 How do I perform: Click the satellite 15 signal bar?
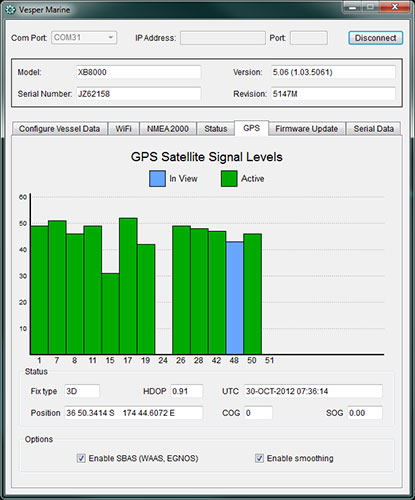pyautogui.click(x=110, y=314)
